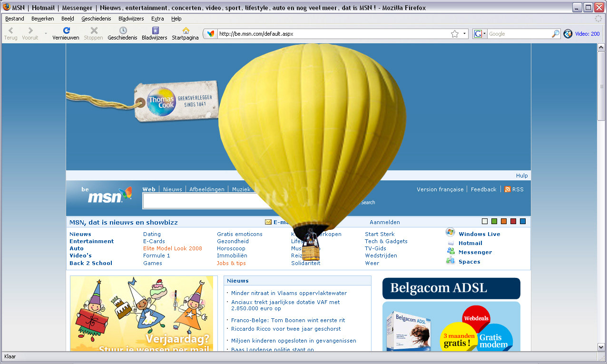Click the E-mail envelope icon
Screen dimensions: 607x364
coord(268,222)
